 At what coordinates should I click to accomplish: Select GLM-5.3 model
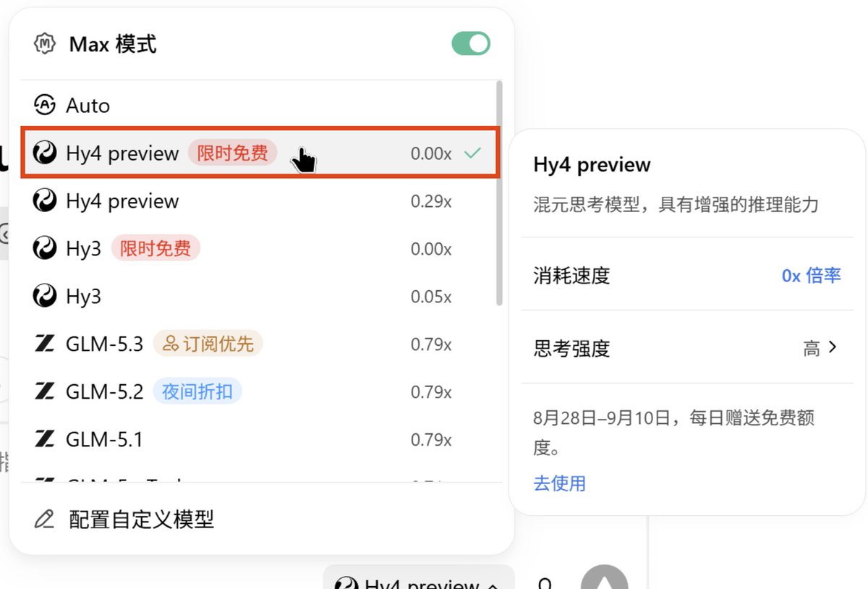click(259, 344)
